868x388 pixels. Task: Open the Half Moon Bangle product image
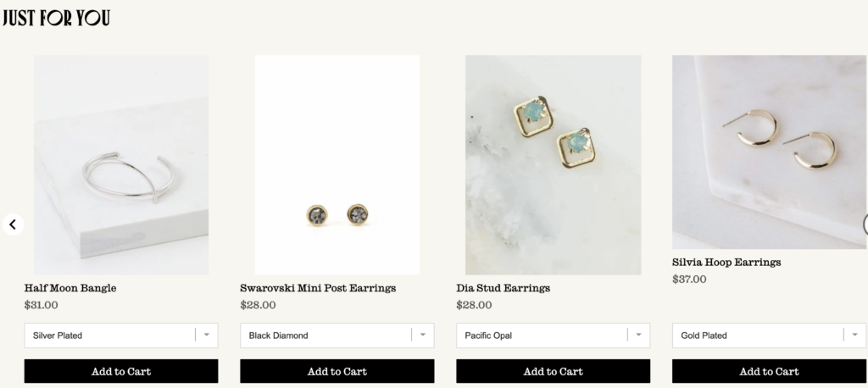(121, 164)
